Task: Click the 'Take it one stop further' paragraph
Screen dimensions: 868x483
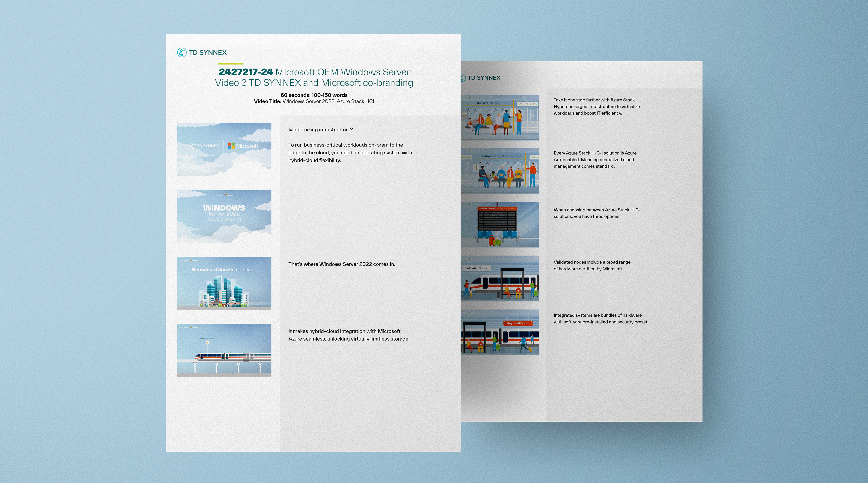Action: [597, 106]
